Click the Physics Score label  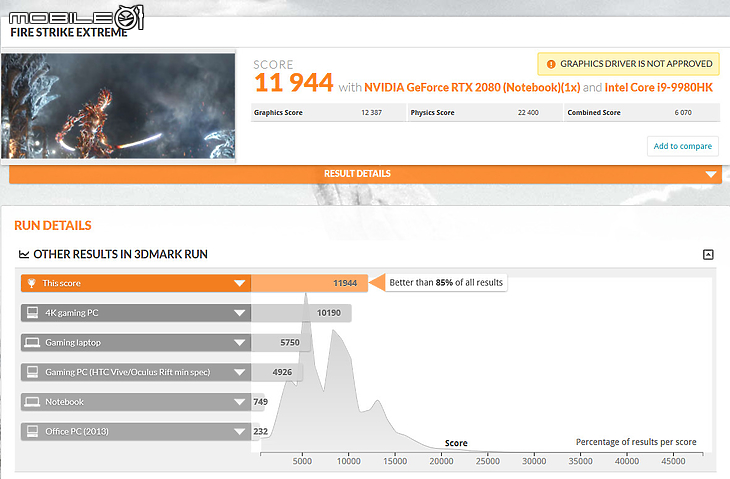point(432,113)
